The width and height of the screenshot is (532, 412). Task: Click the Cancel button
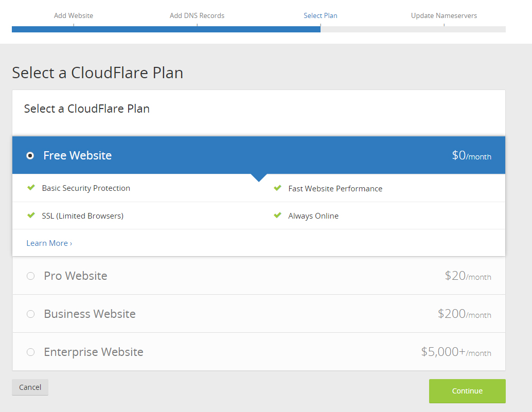click(x=29, y=387)
